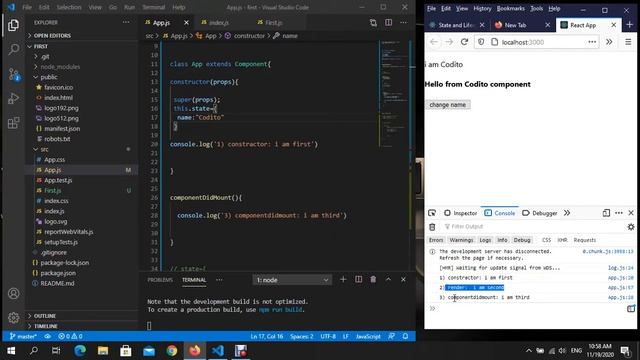Open the Search view in activity bar
Viewport: 640px width, 360px height.
(13, 49)
